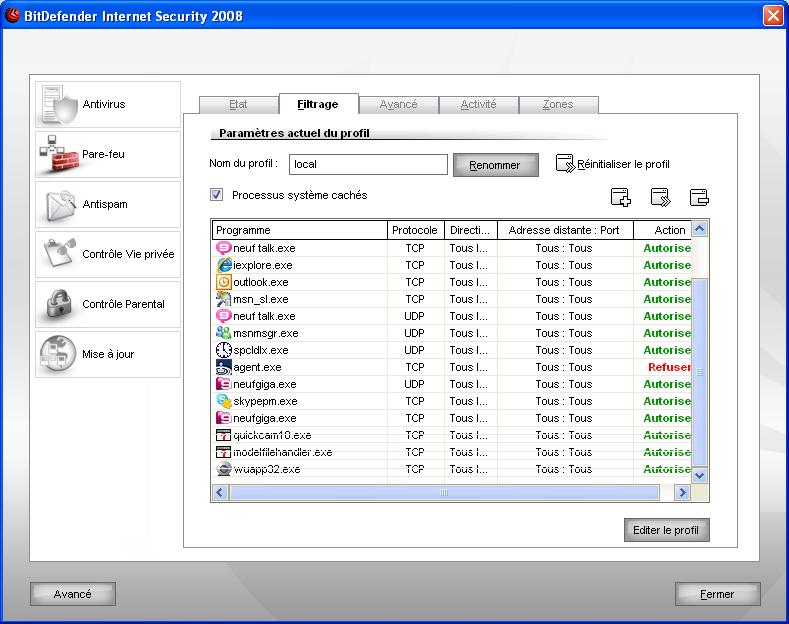The image size is (789, 624).
Task: Click the list scroll up arrow
Action: pyautogui.click(x=699, y=229)
